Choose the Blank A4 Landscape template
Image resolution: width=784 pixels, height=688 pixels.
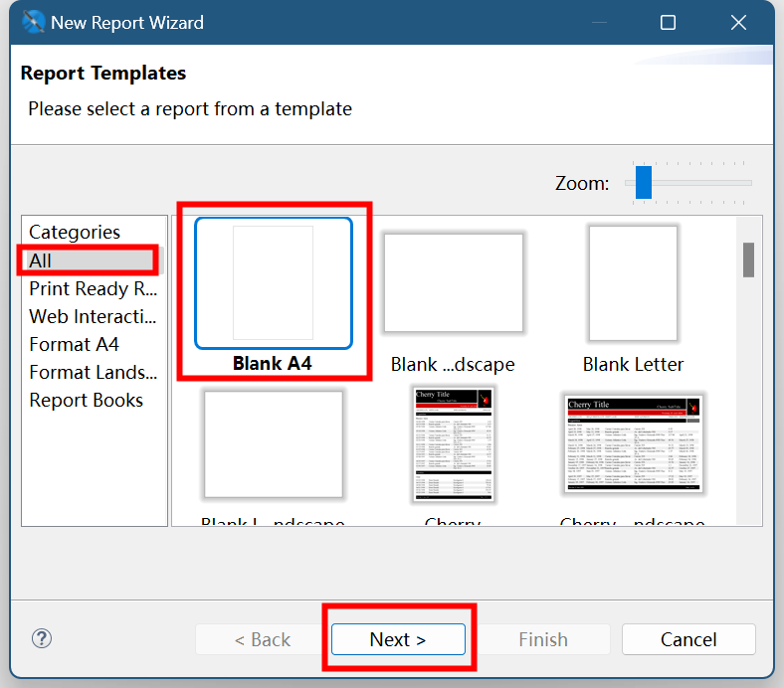453,283
